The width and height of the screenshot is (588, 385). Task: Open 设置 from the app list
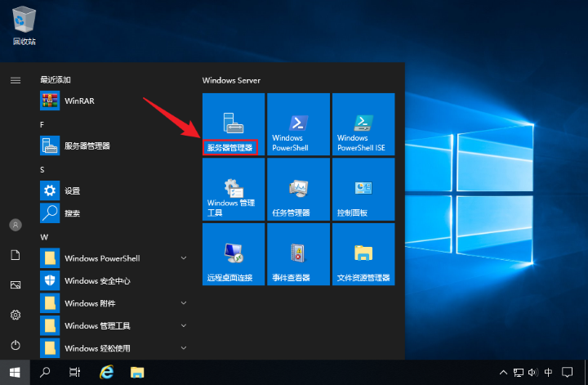coord(114,190)
